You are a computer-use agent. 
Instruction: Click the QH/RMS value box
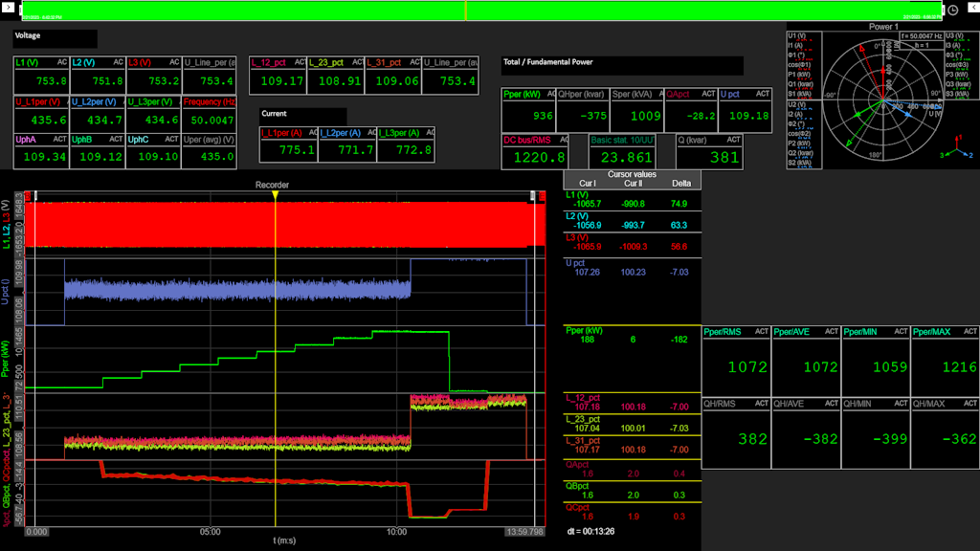(735, 430)
